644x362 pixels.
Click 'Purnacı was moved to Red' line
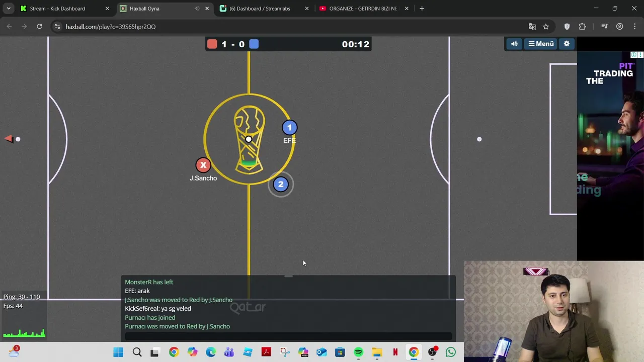pos(177,326)
